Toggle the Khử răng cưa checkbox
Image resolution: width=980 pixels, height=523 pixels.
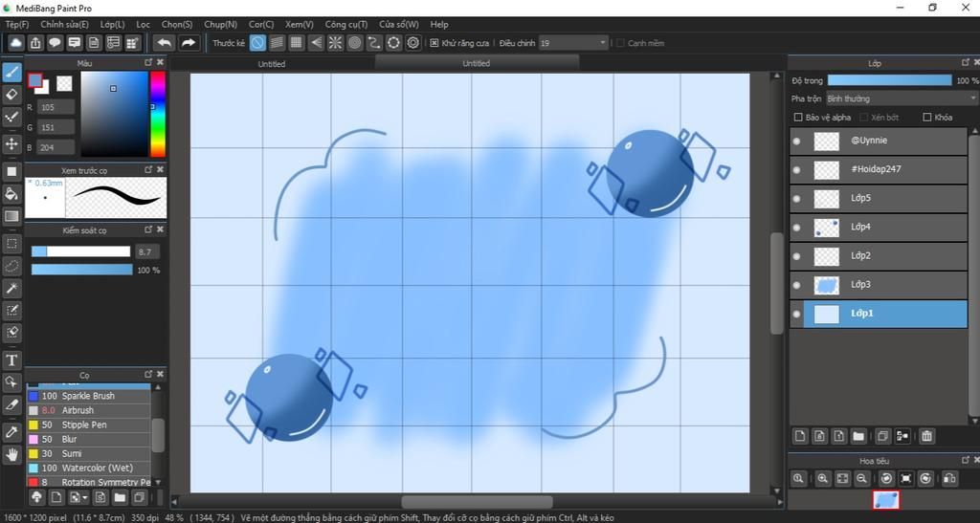434,43
